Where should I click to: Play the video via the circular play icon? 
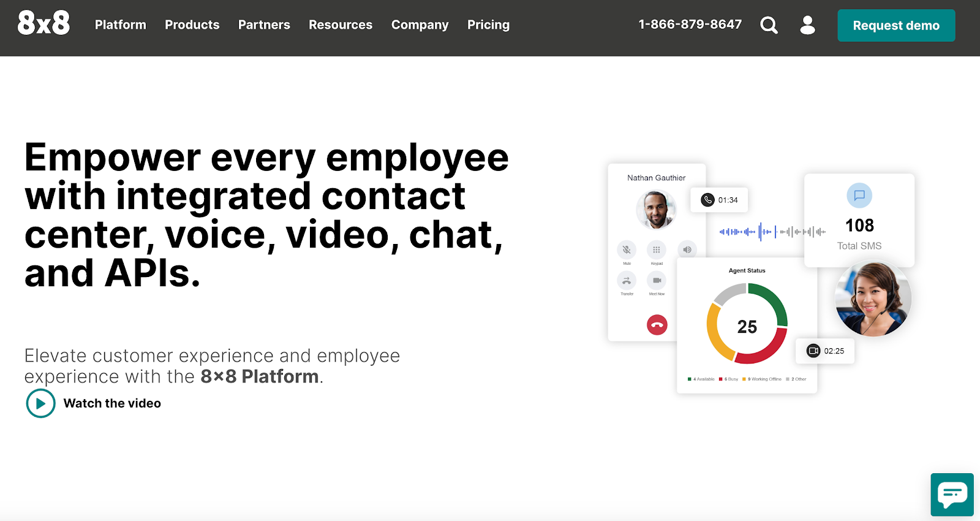41,403
